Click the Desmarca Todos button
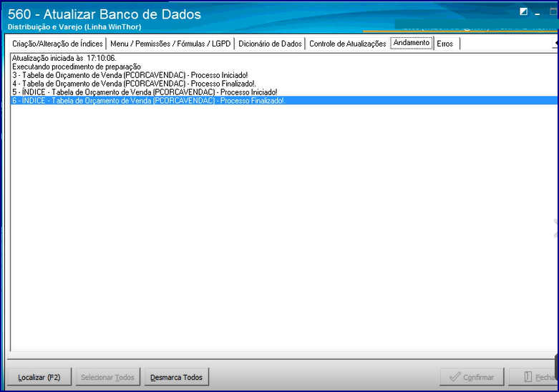The image size is (559, 392). point(177,377)
